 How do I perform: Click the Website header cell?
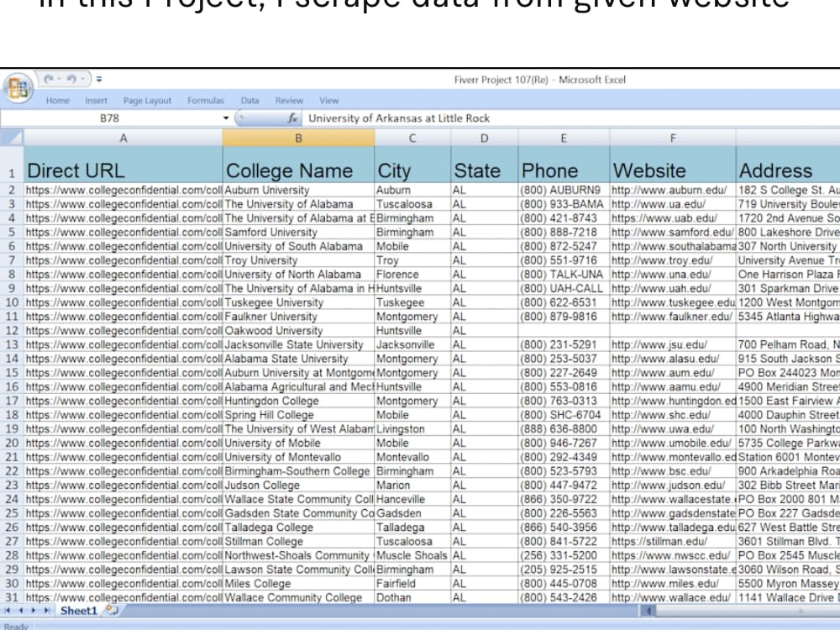tap(673, 165)
